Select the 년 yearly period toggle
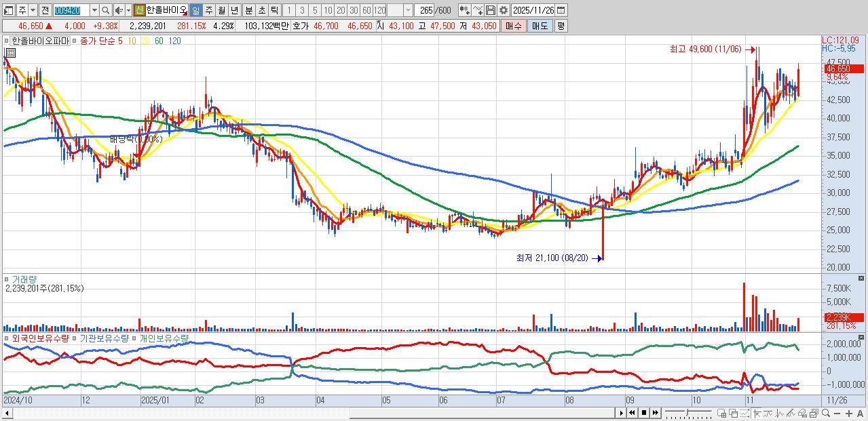The image size is (868, 421). pyautogui.click(x=234, y=10)
